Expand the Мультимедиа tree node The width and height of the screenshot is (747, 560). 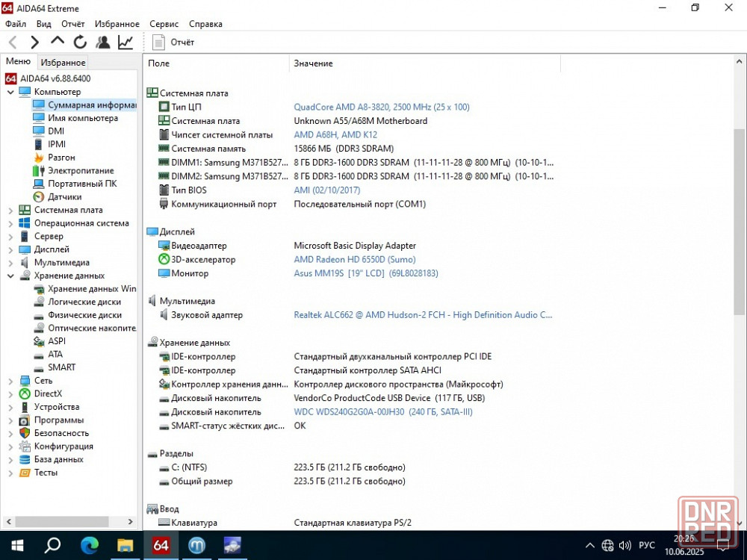pos(10,262)
